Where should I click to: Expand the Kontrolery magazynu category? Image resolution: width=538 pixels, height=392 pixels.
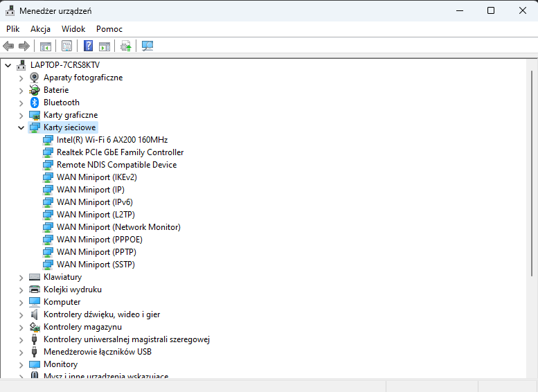(21, 328)
